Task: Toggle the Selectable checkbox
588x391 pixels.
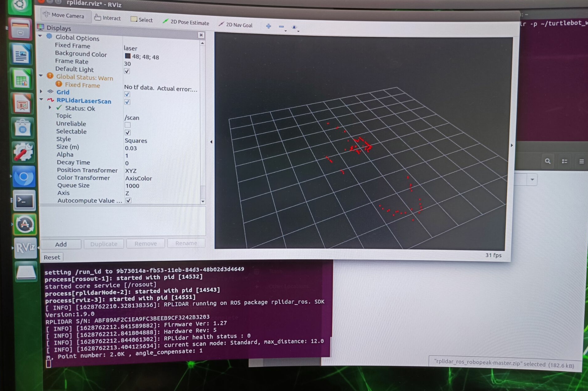Action: pos(127,133)
